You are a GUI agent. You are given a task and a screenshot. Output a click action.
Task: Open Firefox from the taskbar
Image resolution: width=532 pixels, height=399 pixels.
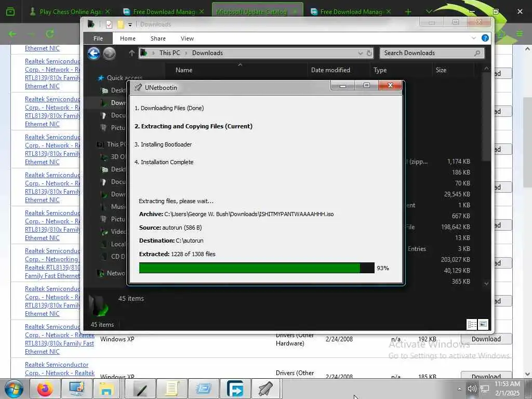tap(45, 389)
